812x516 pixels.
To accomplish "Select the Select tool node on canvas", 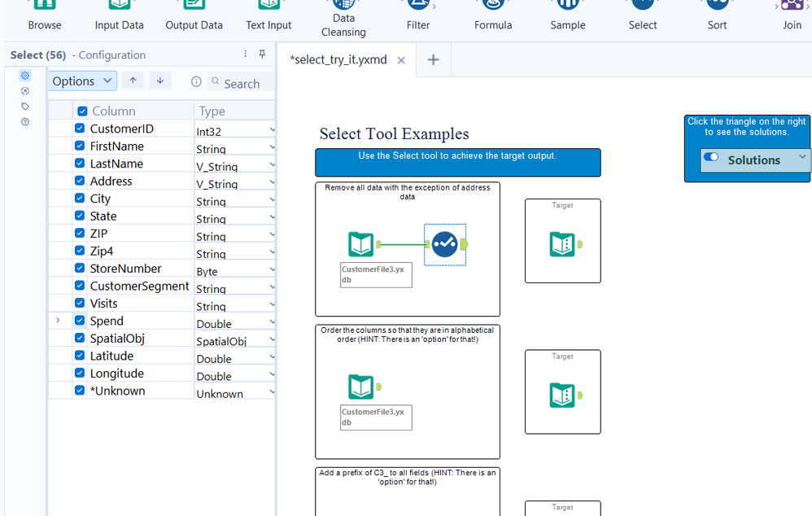I will click(445, 244).
